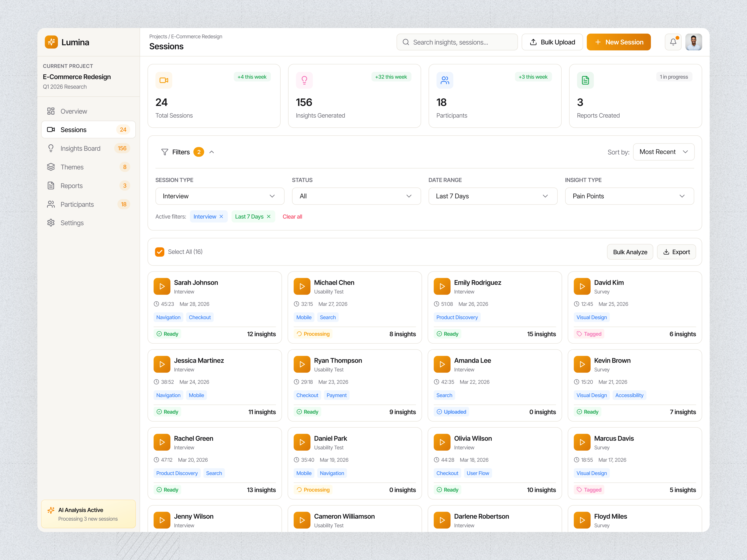Screen dimensions: 747x560
Task: Play Amanda Lee's interview
Action: coord(442,364)
